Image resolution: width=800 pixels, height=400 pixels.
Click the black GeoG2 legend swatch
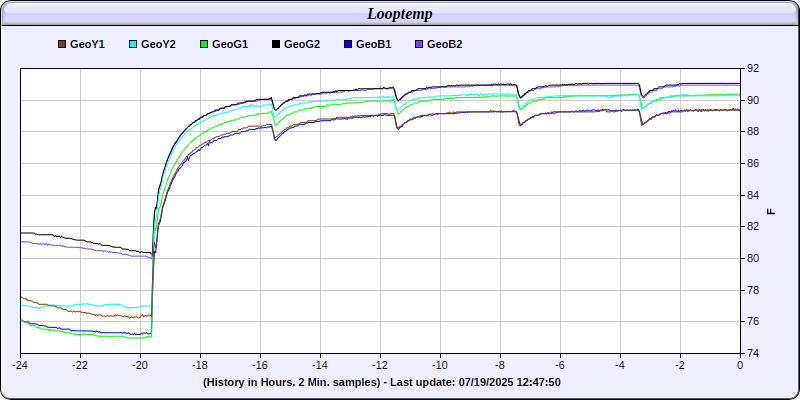click(x=276, y=44)
